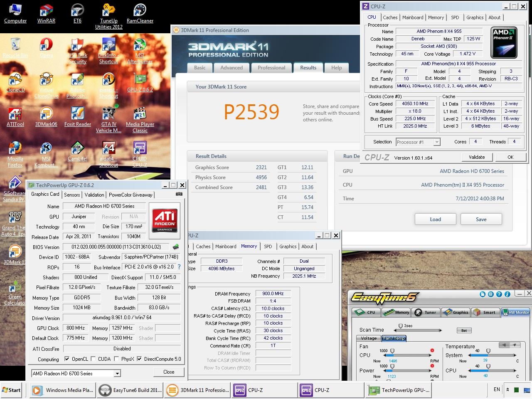Toggle the PhysX checkbox in GPU-Z
Screen dimensions: 532x399
[116, 359]
